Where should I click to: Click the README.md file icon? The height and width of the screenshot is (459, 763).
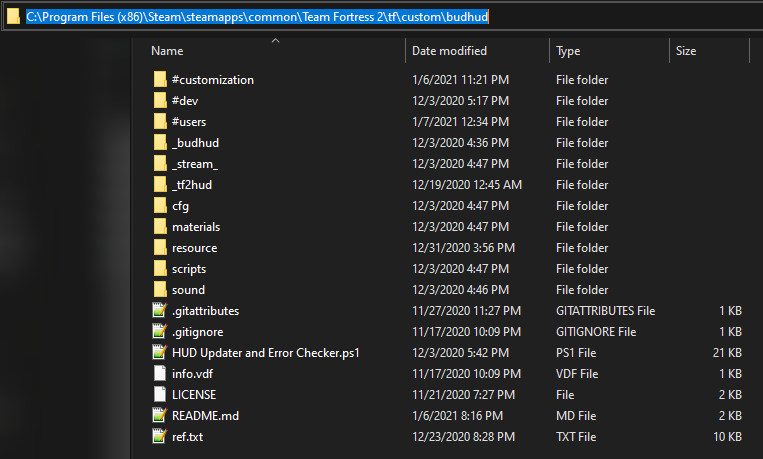[160, 415]
